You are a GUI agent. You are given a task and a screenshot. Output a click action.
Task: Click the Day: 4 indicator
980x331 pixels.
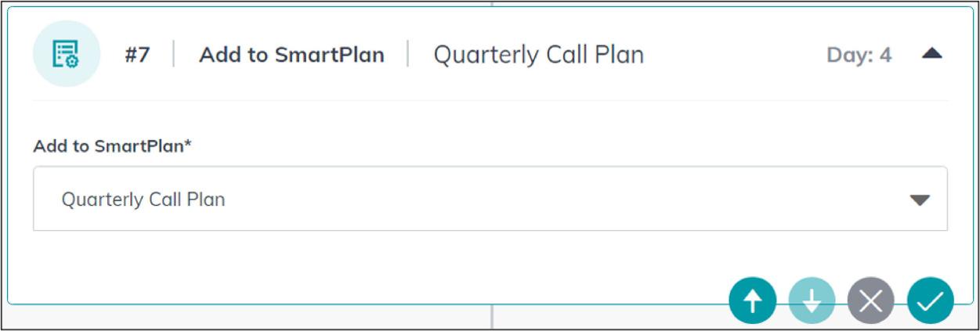click(x=859, y=56)
